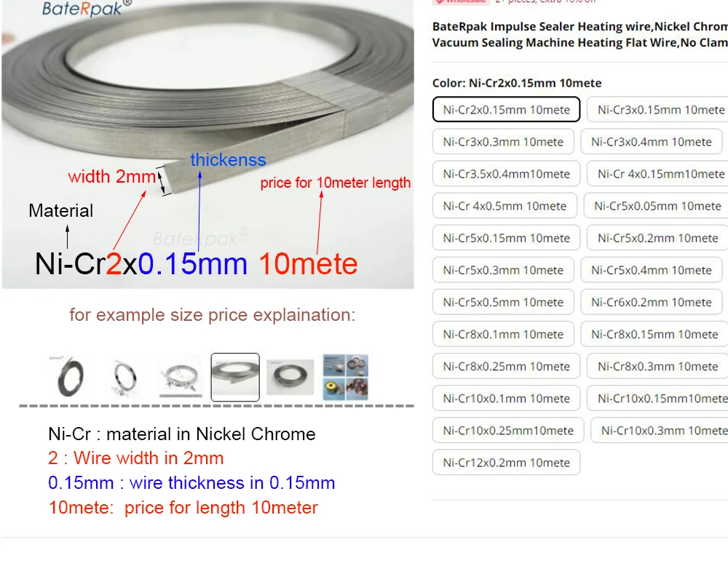Image resolution: width=728 pixels, height=566 pixels.
Task: Open the four-photo collage thumbnail
Action: click(345, 377)
